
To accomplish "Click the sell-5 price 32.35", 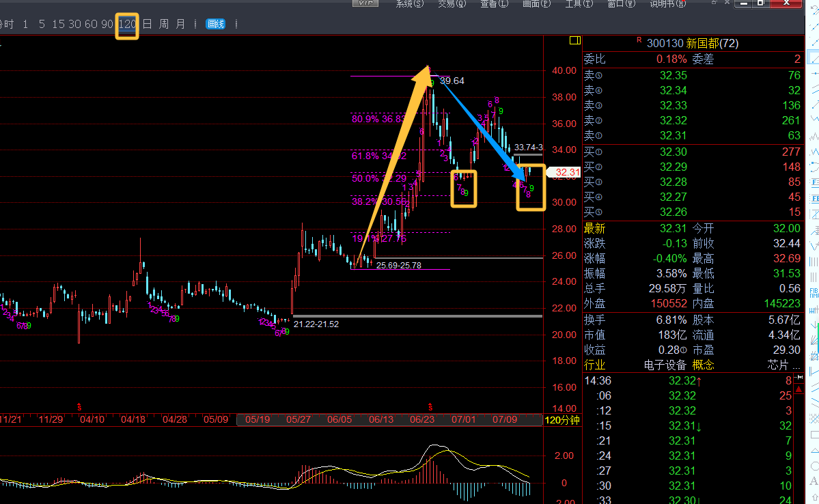I will tap(674, 75).
